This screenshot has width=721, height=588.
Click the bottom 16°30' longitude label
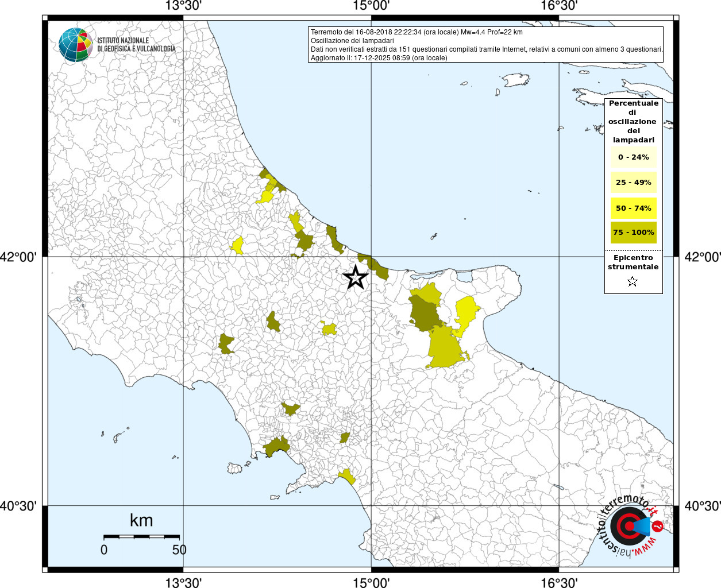559,583
